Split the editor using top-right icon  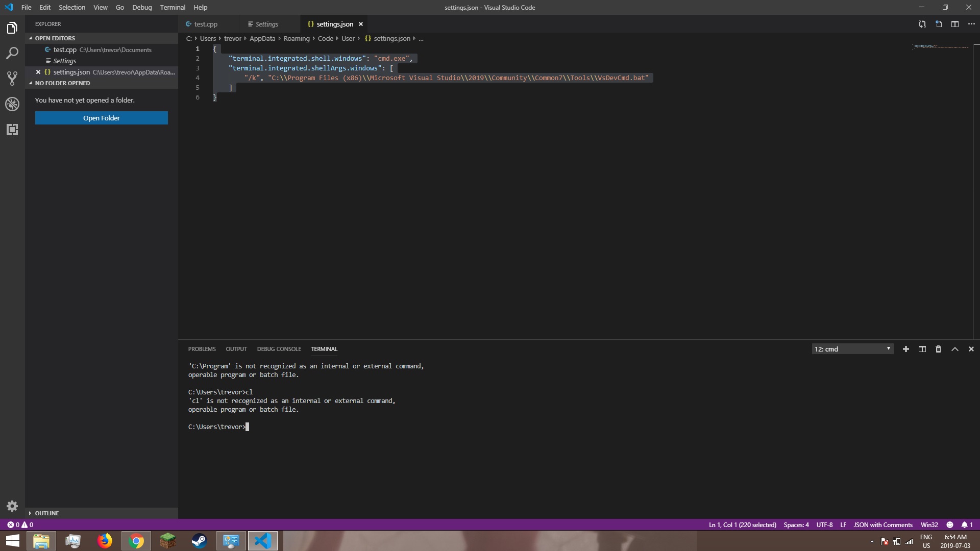click(955, 24)
